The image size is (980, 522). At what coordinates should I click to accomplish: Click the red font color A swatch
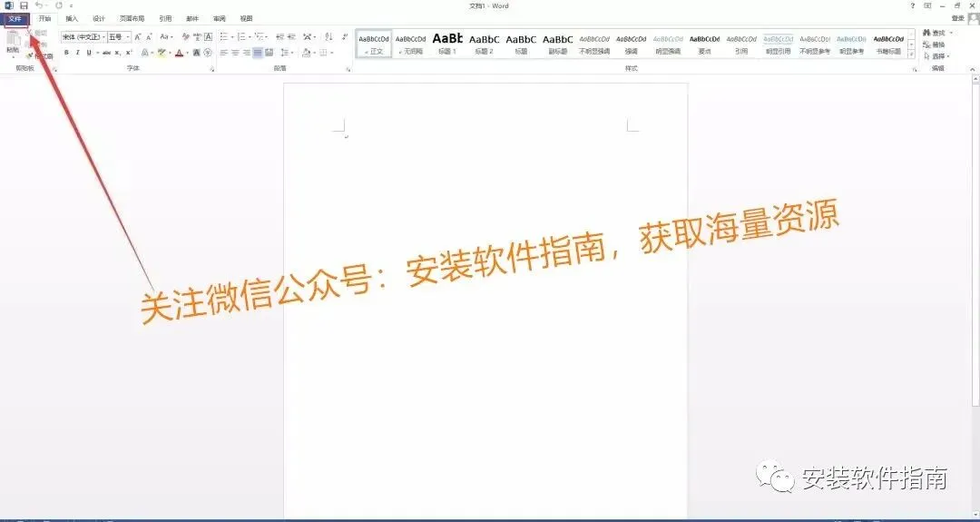point(179,54)
